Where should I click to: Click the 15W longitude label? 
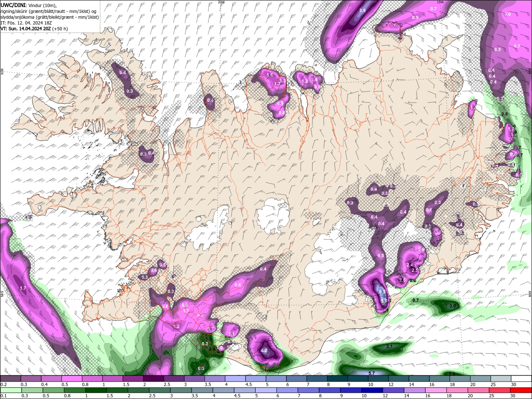click(441, 2)
